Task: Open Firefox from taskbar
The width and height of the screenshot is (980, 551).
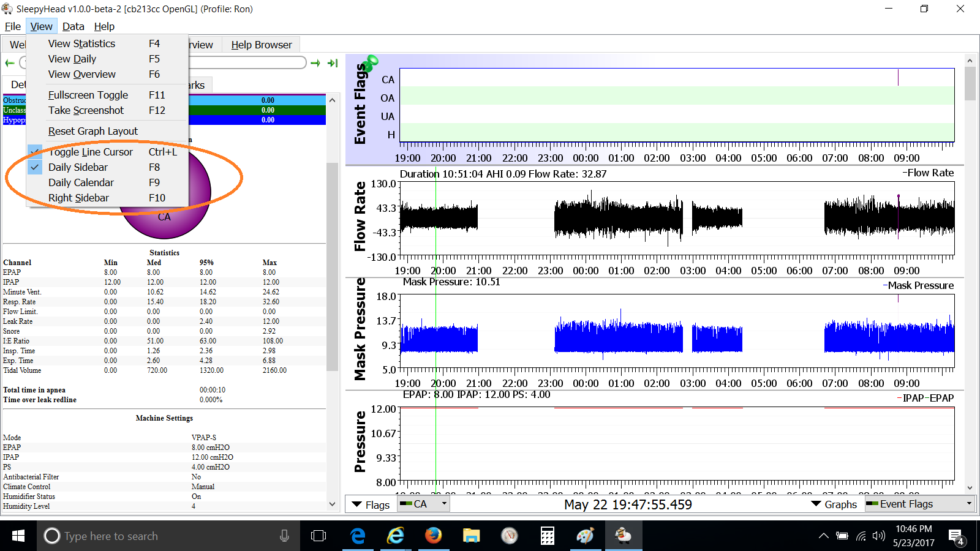Action: [x=434, y=536]
